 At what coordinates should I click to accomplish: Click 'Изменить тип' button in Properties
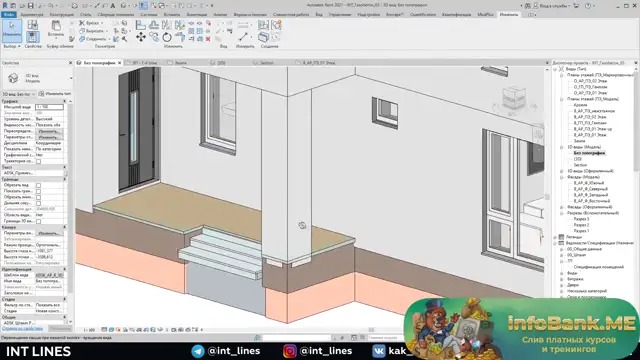(55, 94)
